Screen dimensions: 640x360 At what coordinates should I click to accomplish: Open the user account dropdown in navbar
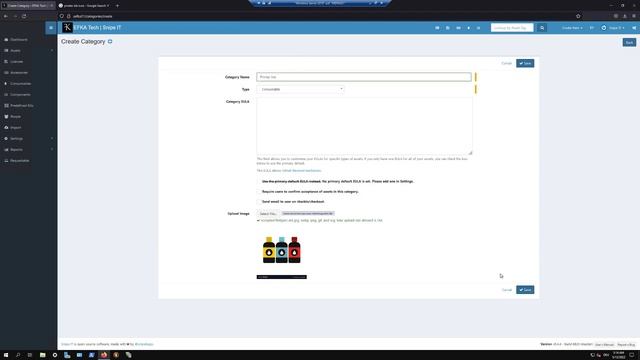point(613,28)
